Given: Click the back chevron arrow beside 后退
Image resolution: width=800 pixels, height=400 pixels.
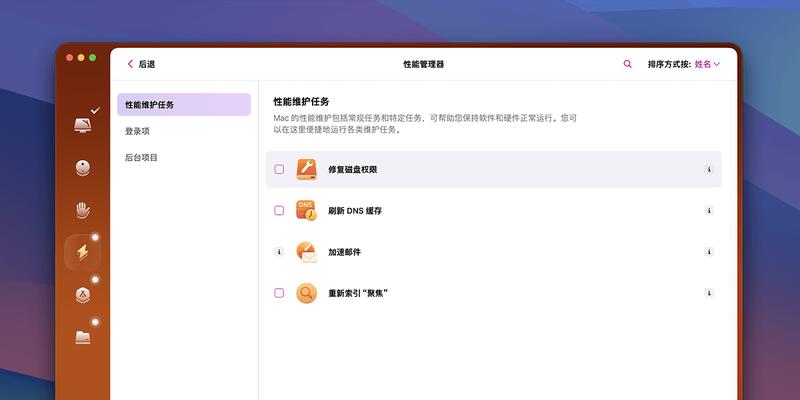Looking at the screenshot, I should pos(130,64).
